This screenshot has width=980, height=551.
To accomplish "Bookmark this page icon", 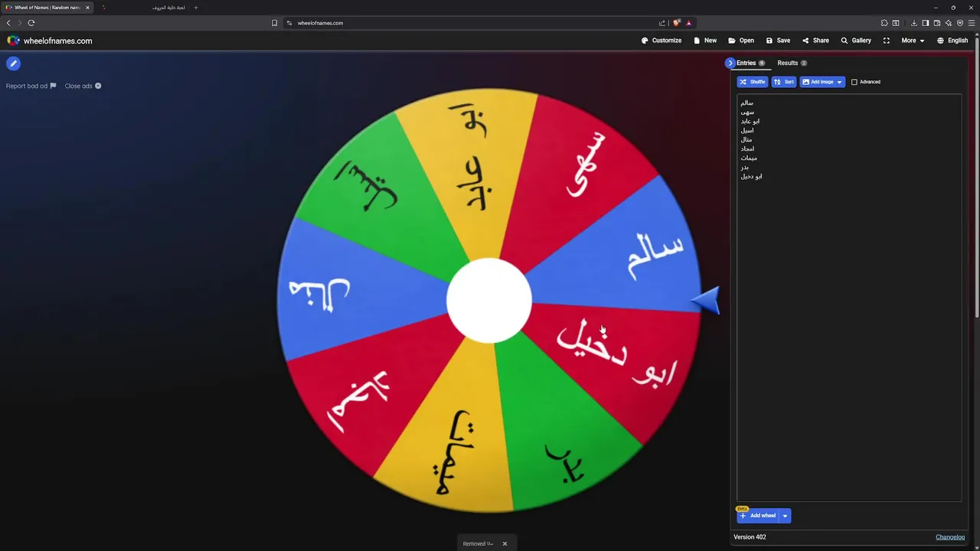I will click(x=274, y=23).
